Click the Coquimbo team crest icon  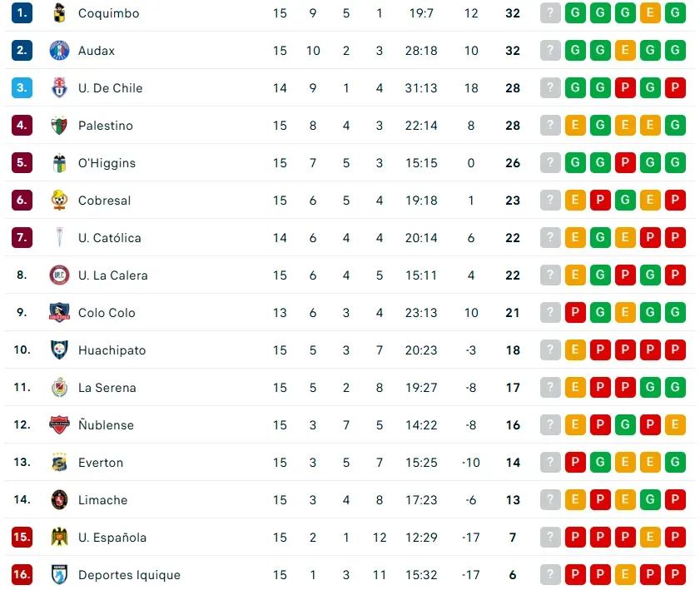click(x=60, y=13)
